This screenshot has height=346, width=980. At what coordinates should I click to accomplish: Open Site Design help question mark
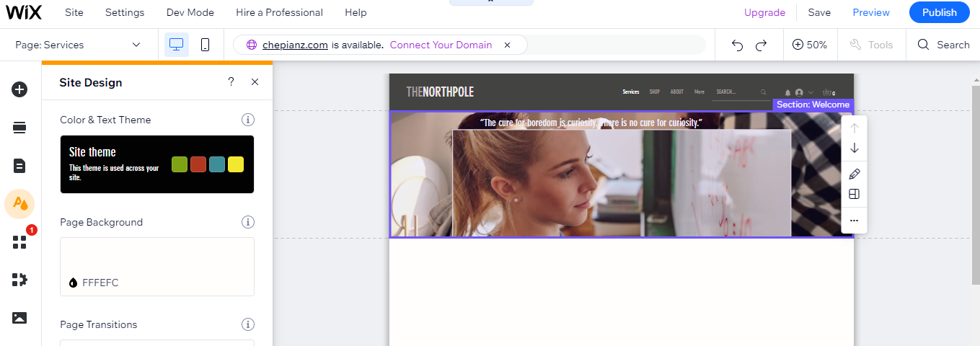pos(231,82)
